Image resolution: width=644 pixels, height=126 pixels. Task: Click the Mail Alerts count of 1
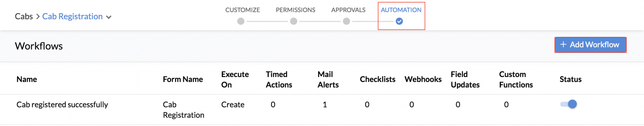pyautogui.click(x=325, y=104)
